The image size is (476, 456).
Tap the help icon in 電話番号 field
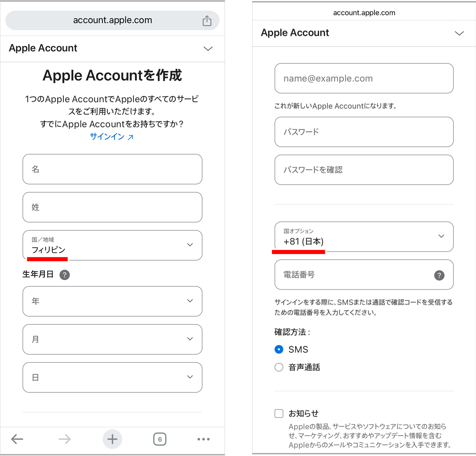(x=439, y=275)
